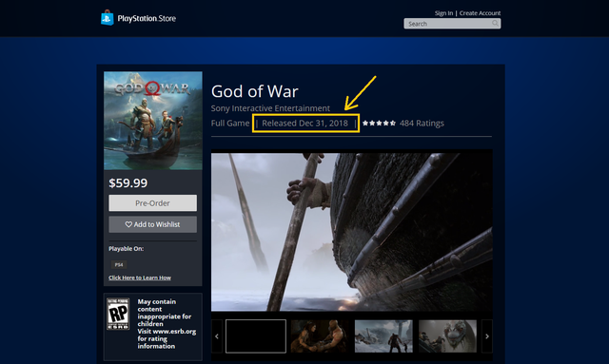Image resolution: width=609 pixels, height=364 pixels.
Task: Click the God of War title heading
Action: pos(255,91)
